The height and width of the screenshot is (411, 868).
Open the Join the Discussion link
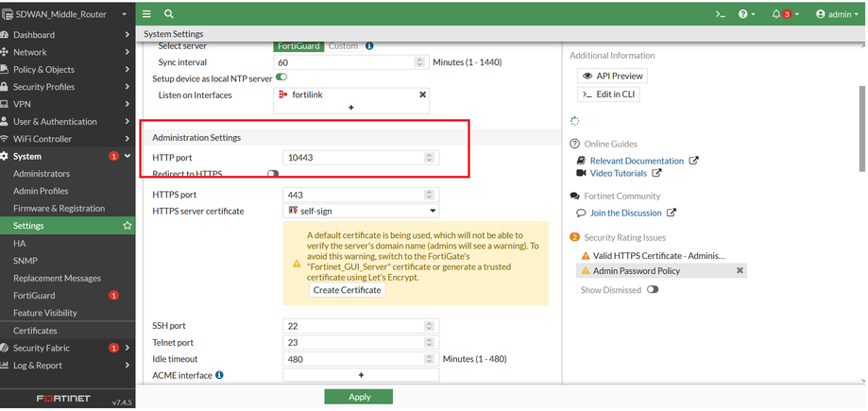pyautogui.click(x=626, y=213)
